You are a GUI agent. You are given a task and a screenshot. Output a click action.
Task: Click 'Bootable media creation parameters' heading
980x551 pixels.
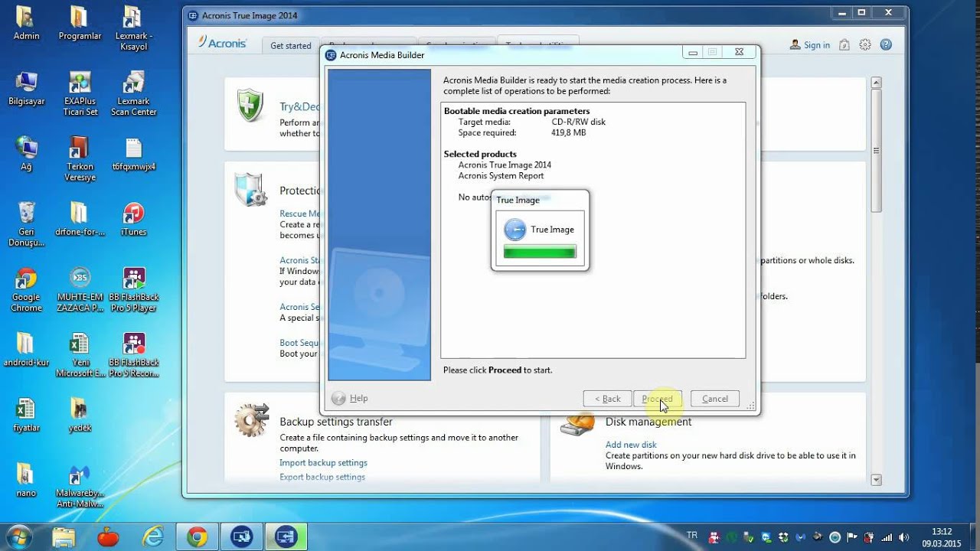click(x=517, y=111)
